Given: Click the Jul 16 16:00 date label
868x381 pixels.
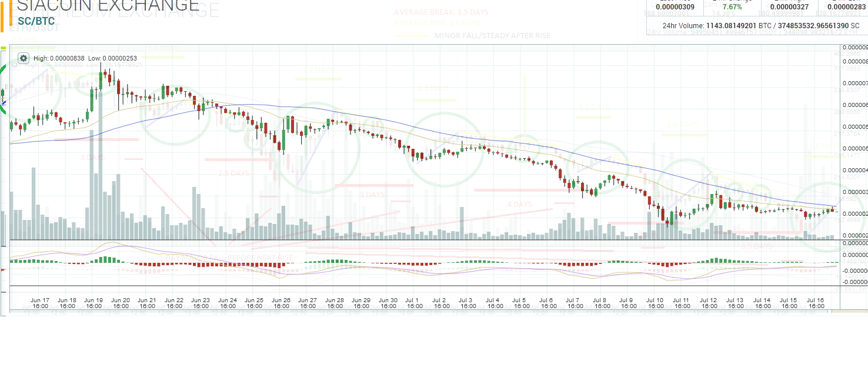Looking at the screenshot, I should (816, 303).
